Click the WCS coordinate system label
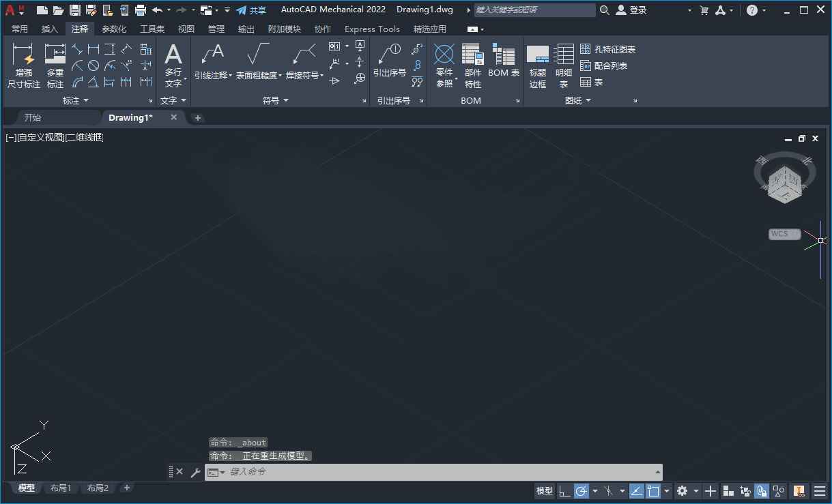The height and width of the screenshot is (504, 832). tap(784, 234)
